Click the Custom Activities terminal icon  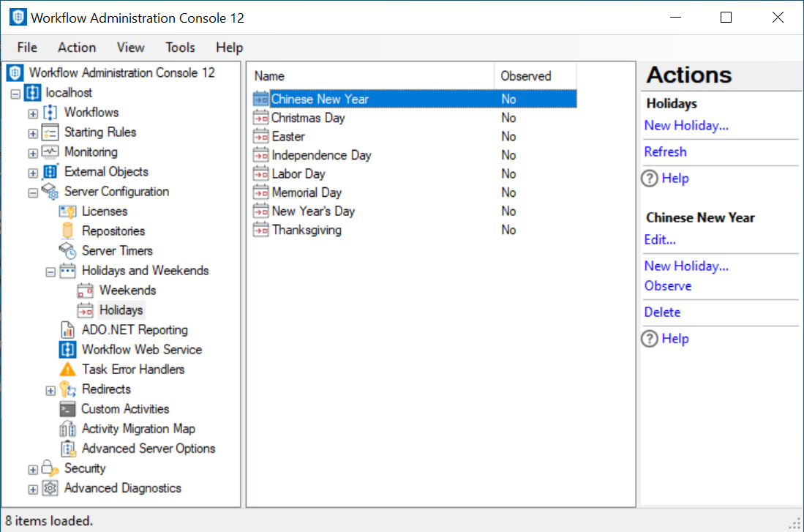pos(68,409)
